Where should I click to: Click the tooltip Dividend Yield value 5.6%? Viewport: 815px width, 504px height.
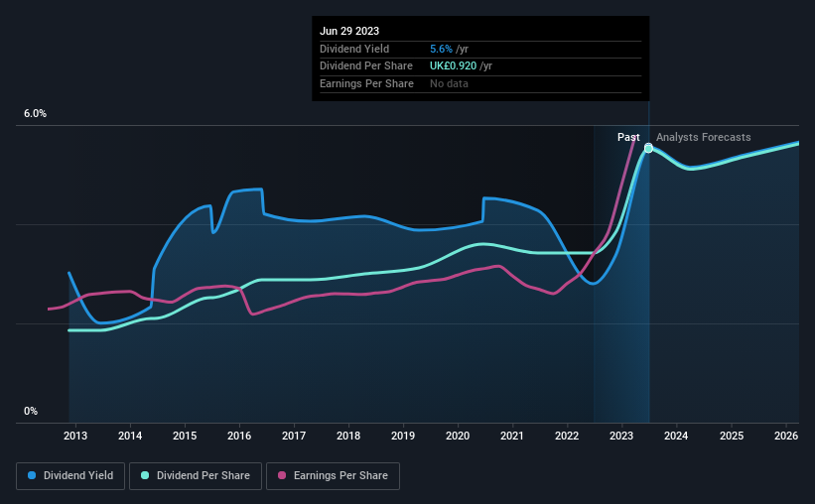(x=442, y=49)
